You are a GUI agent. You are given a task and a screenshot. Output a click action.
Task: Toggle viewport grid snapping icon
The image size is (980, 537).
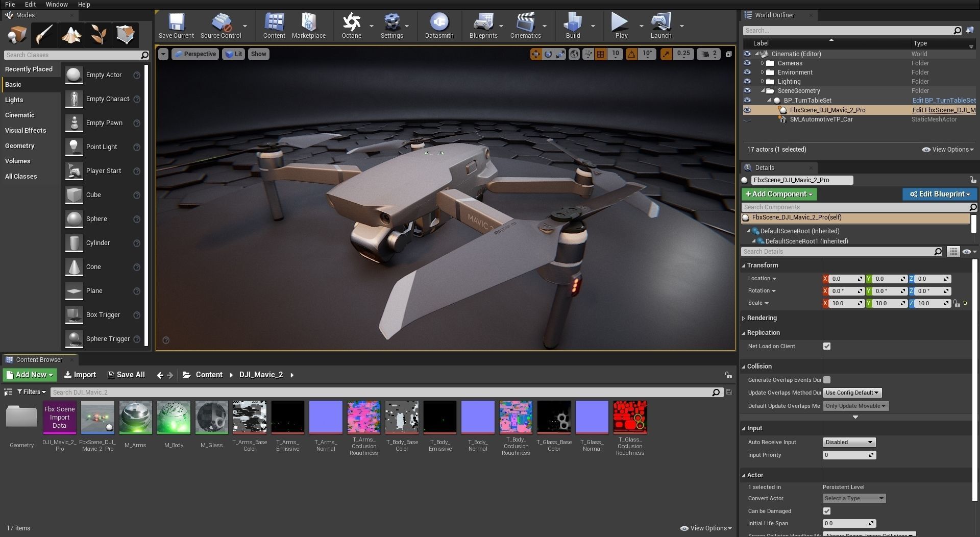tap(601, 54)
